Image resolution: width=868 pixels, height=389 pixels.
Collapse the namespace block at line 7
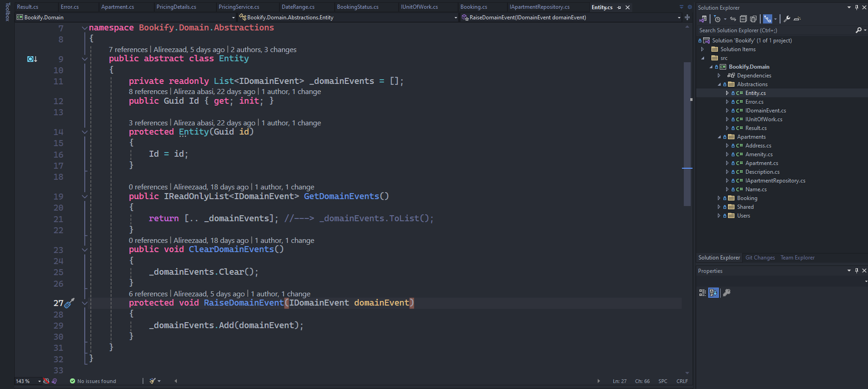click(x=85, y=28)
